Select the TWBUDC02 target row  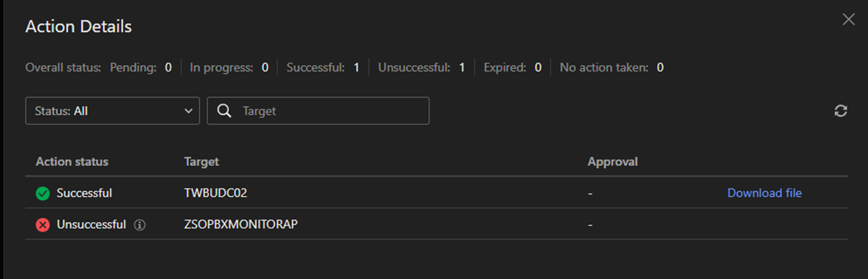(x=215, y=194)
